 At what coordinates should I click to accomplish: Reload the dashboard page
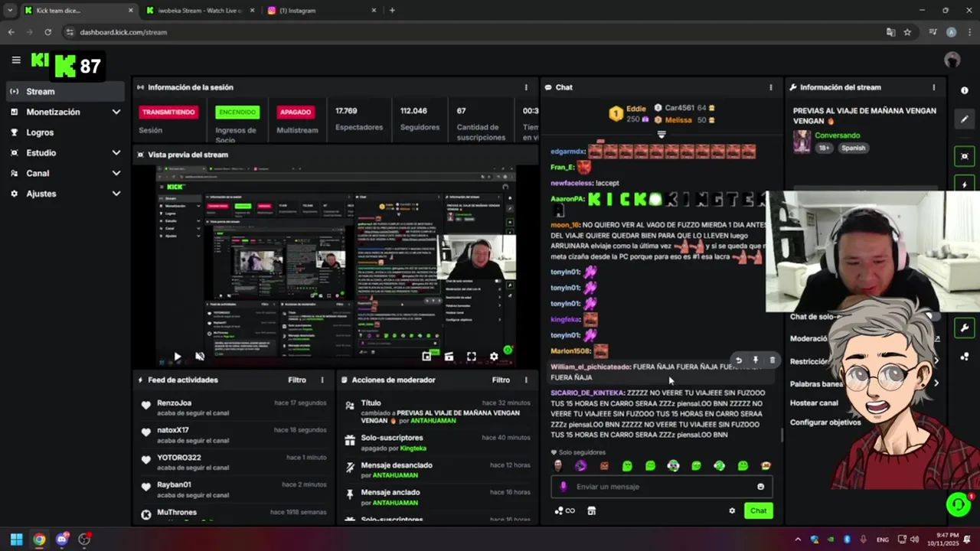point(47,32)
